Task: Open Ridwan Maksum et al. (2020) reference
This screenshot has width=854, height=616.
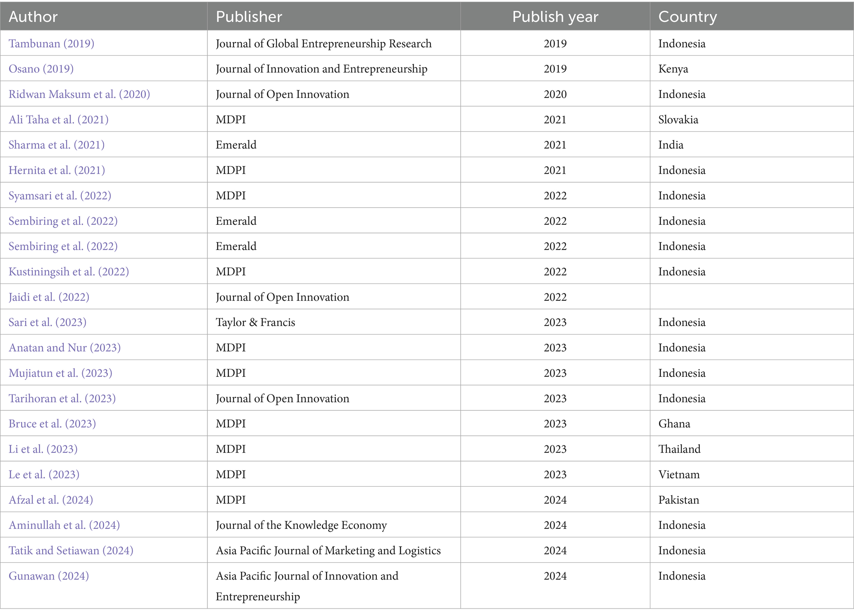Action: coord(79,94)
